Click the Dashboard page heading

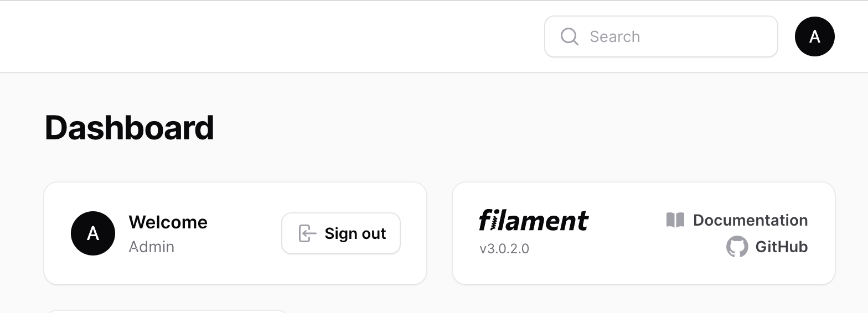coord(129,128)
